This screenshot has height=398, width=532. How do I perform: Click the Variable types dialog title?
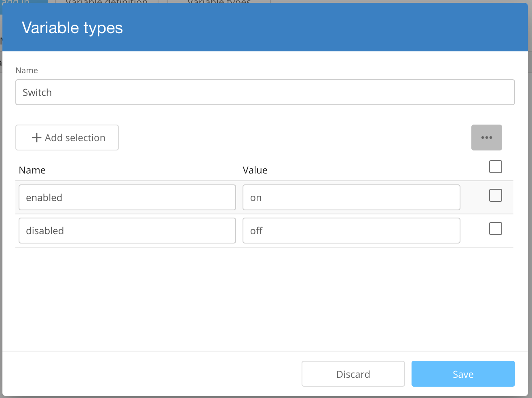(72, 28)
